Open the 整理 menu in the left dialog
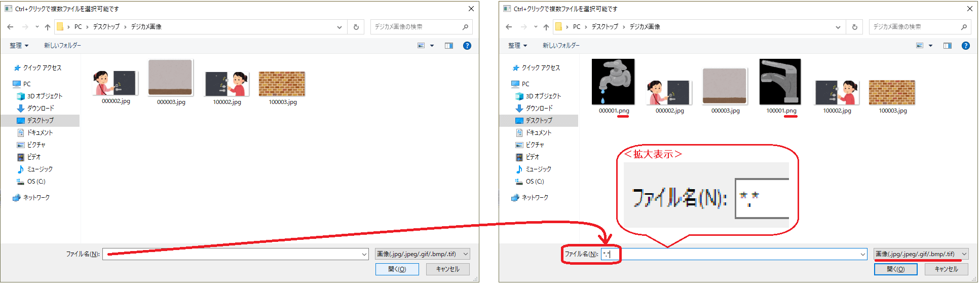The width and height of the screenshot is (980, 284). [19, 46]
